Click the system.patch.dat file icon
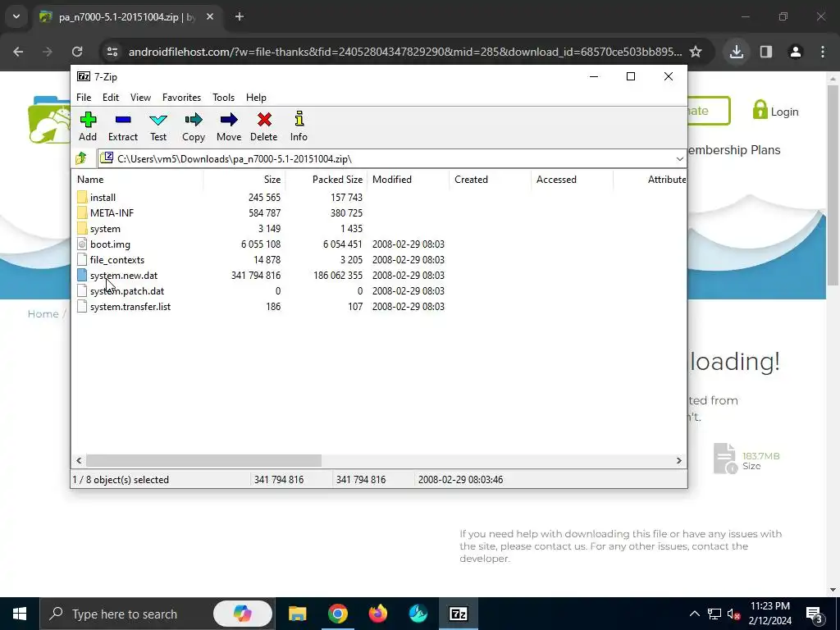The height and width of the screenshot is (630, 840). click(82, 291)
